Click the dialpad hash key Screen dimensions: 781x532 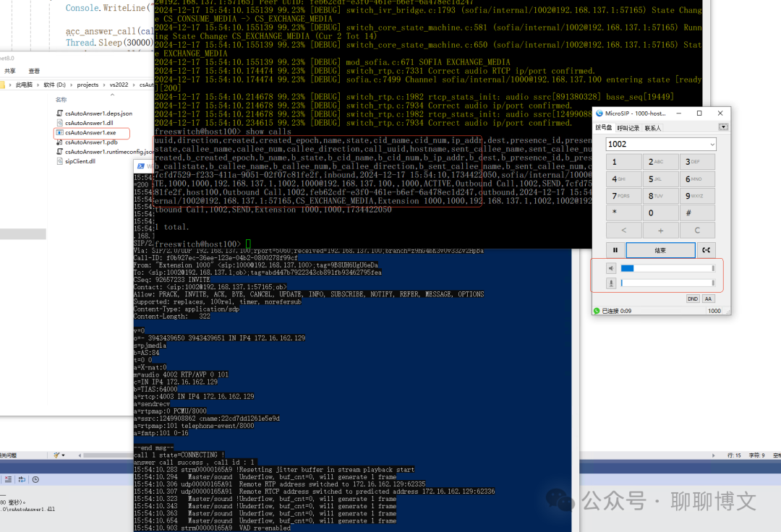click(697, 213)
